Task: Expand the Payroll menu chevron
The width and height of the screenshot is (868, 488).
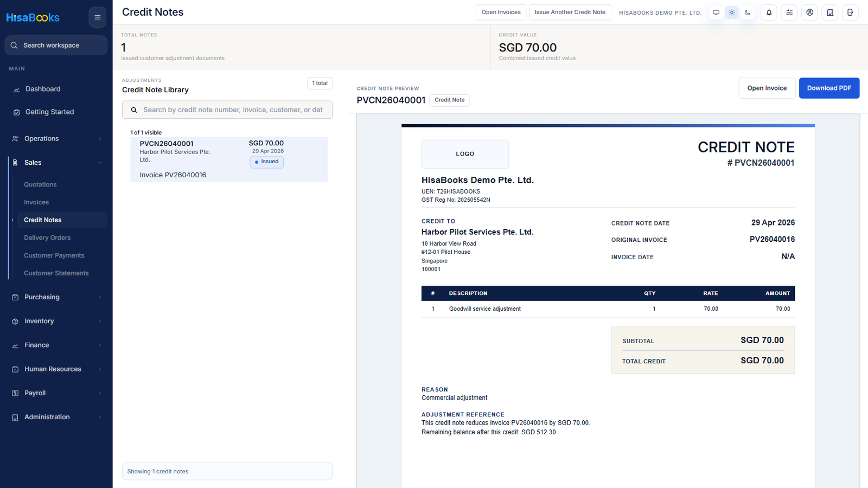Action: point(100,393)
